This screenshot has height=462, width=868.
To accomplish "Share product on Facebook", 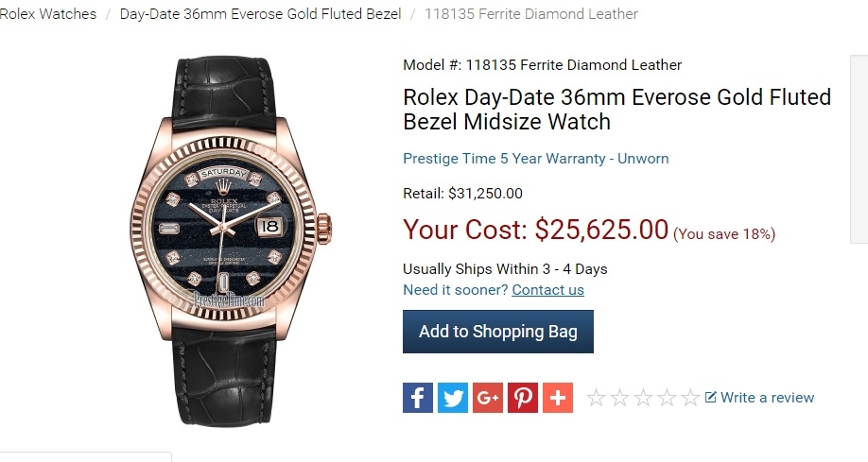I will 418,397.
